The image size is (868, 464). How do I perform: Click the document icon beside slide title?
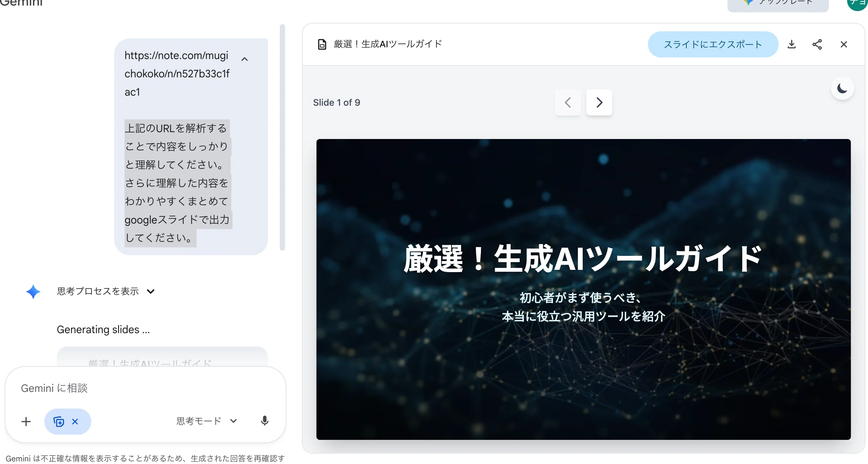coord(322,44)
